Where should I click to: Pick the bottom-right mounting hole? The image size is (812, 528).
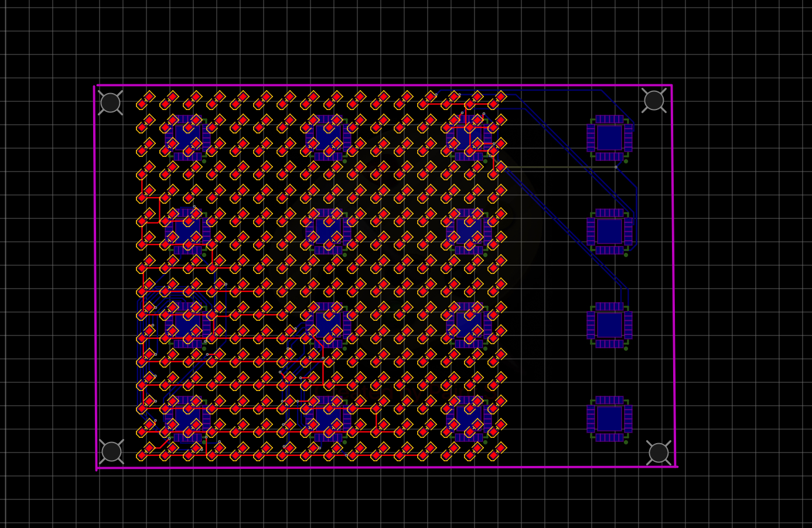[x=659, y=452]
